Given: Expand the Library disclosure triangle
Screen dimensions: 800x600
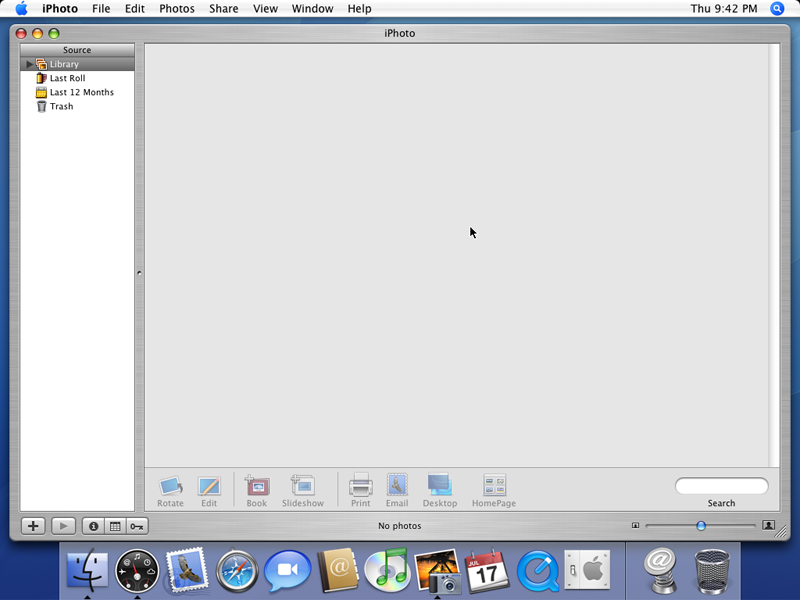Looking at the screenshot, I should (29, 64).
